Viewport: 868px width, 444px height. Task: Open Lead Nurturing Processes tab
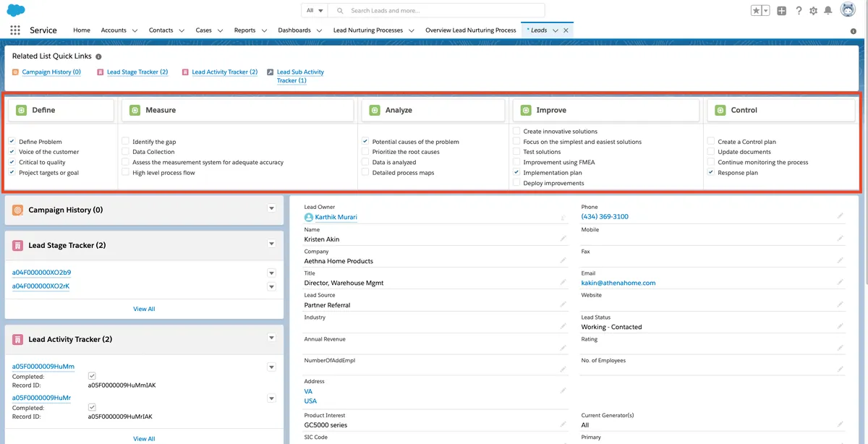pyautogui.click(x=368, y=30)
